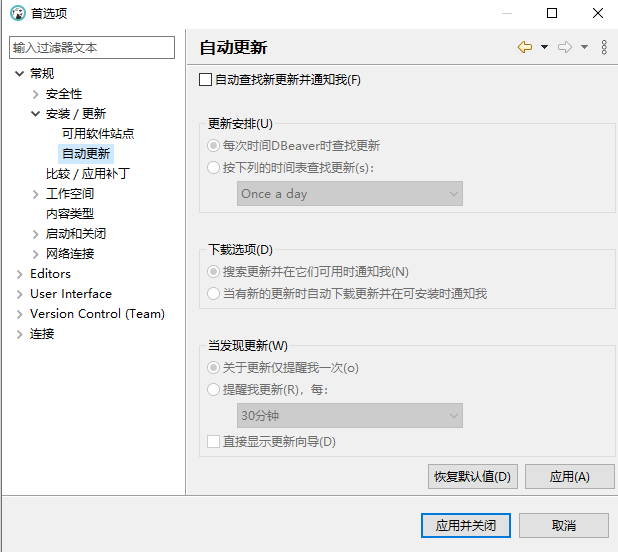
Task: Expand the Editors tree node
Action: tap(19, 274)
